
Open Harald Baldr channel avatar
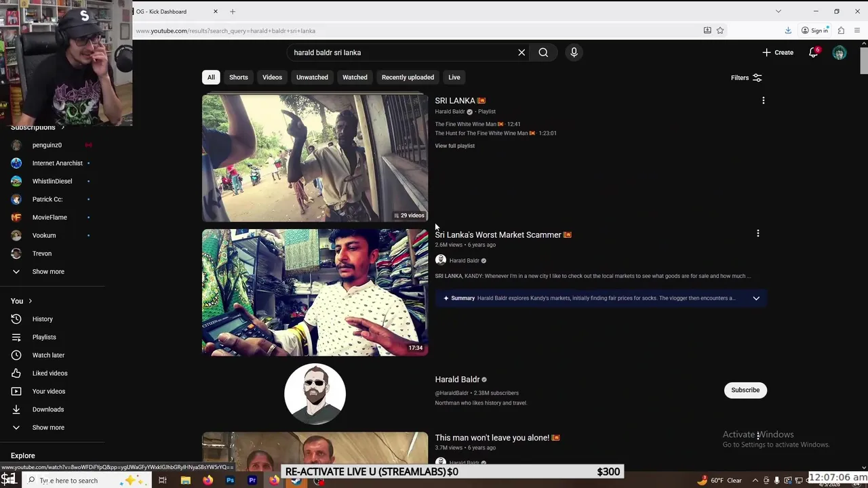coord(315,394)
